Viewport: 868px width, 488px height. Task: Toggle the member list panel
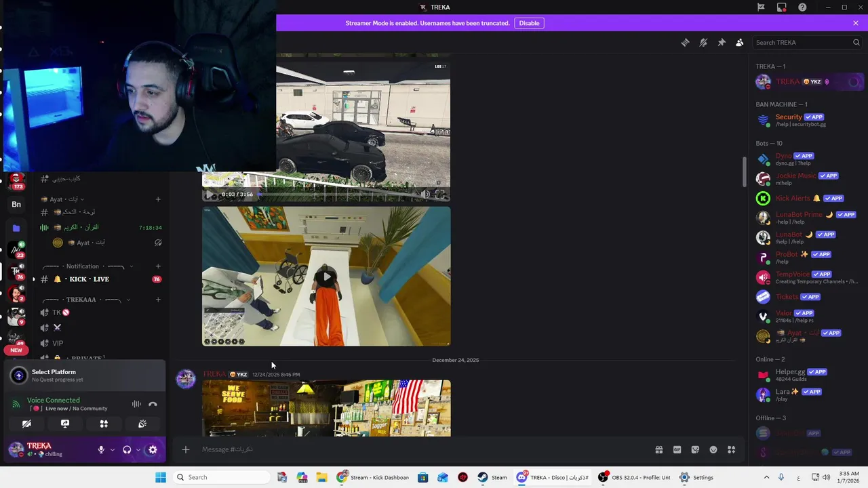740,42
